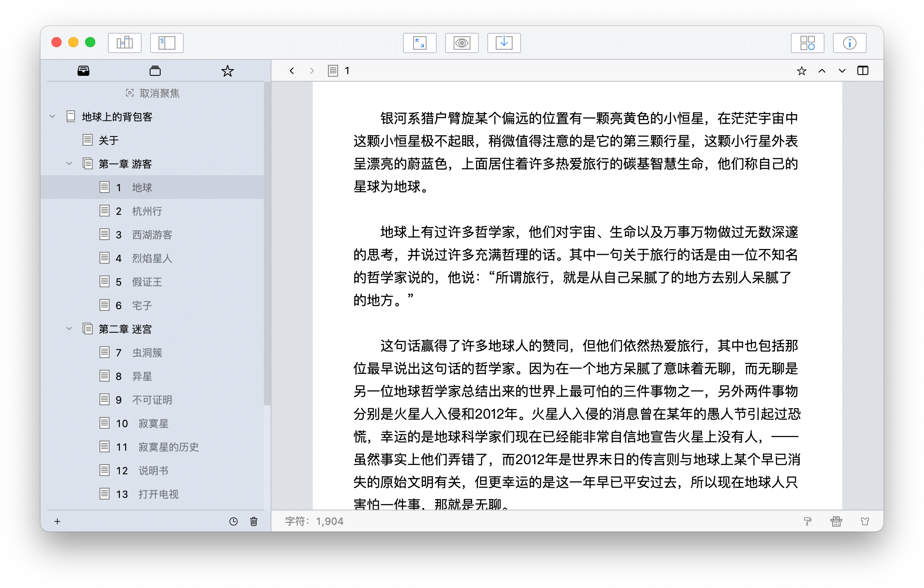924x588 pixels.
Task: Jump to previous document up chevron
Action: [x=822, y=71]
